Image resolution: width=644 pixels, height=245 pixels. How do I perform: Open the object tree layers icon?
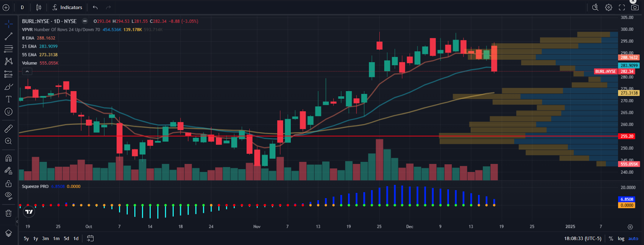[x=8, y=233]
